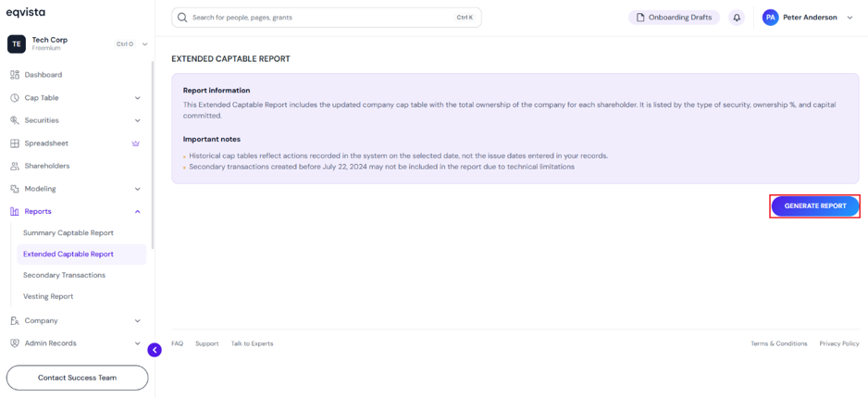The height and width of the screenshot is (398, 868).
Task: Click the Shareholders people icon
Action: (15, 166)
